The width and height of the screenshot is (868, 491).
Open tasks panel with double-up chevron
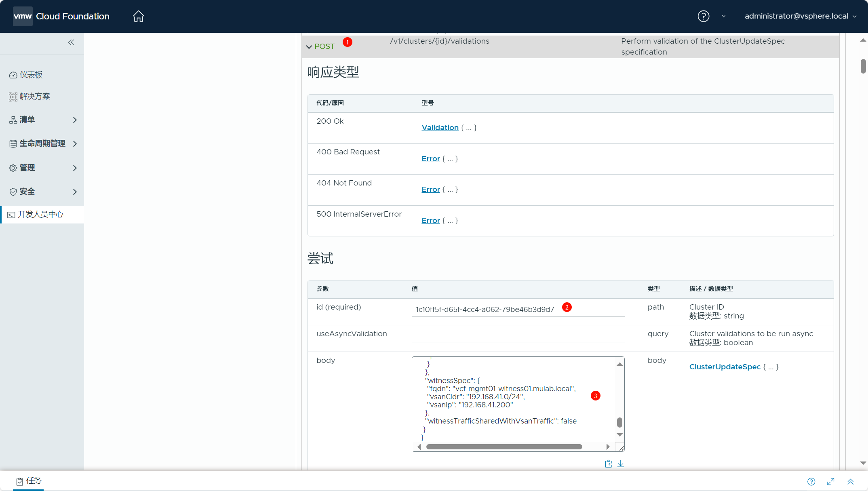click(851, 481)
